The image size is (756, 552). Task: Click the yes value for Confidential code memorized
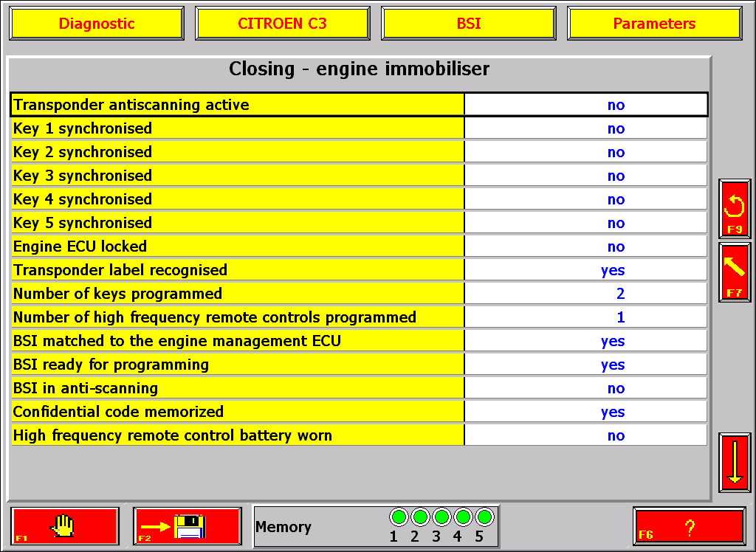pos(613,413)
